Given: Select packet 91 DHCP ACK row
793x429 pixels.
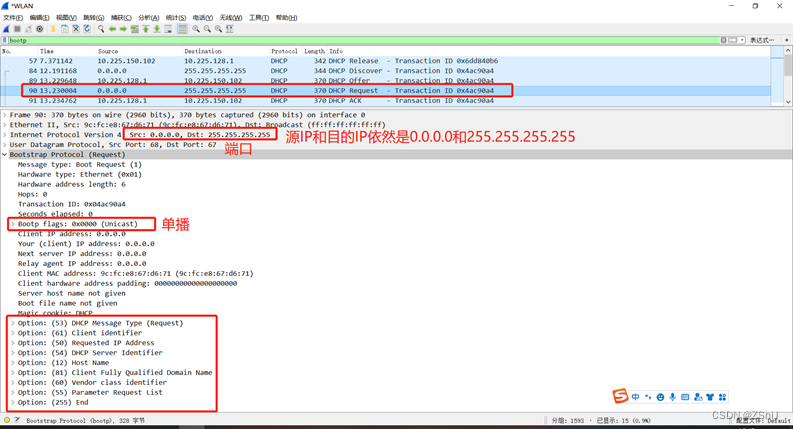Looking at the screenshot, I should click(x=385, y=101).
